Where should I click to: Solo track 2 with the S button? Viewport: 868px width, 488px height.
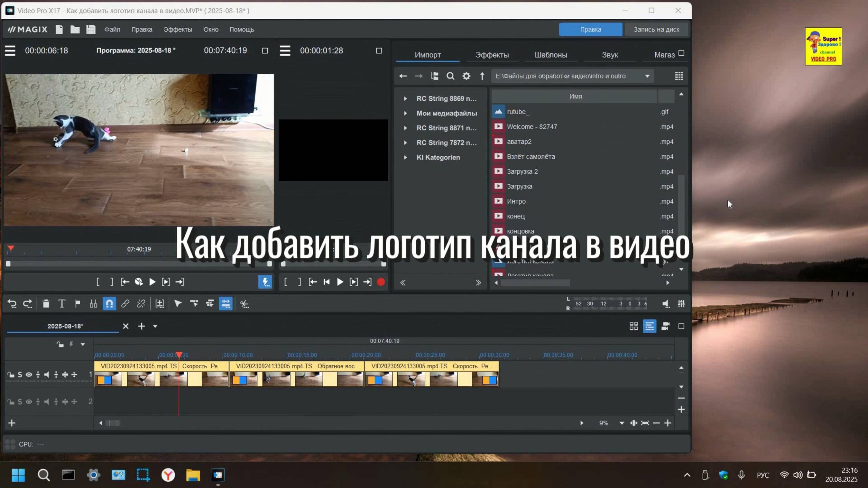click(x=20, y=401)
